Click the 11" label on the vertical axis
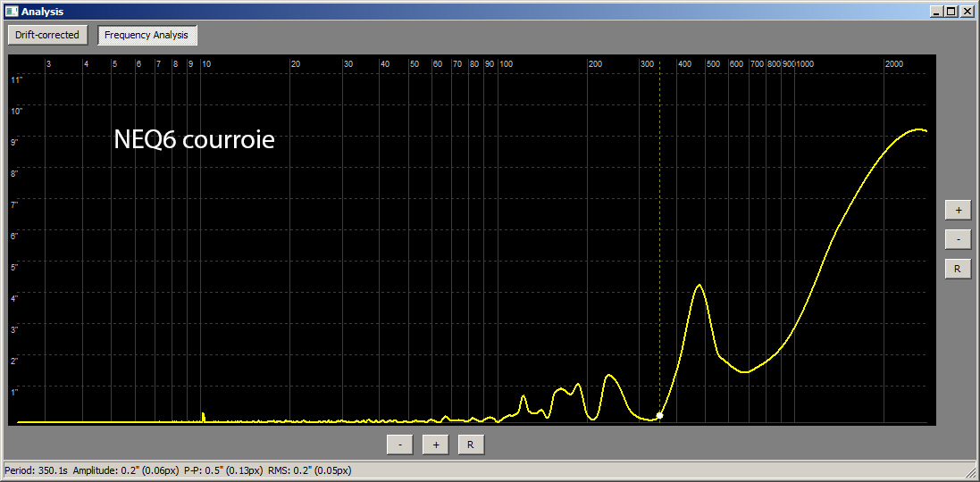The height and width of the screenshot is (482, 980). pyautogui.click(x=17, y=79)
